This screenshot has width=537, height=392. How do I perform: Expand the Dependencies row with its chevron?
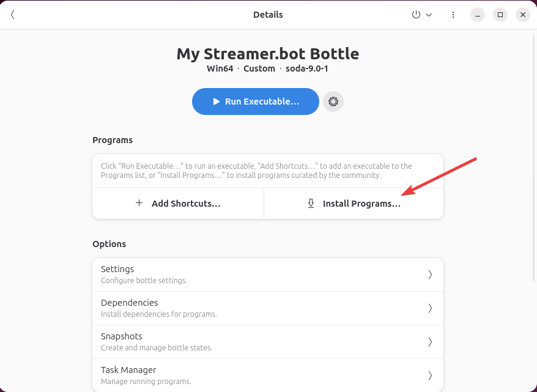[x=430, y=308]
